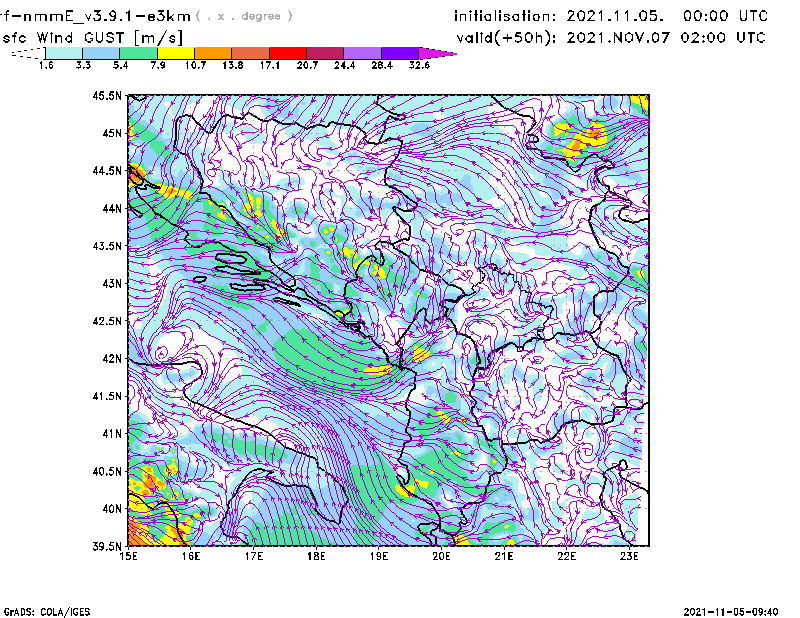This screenshot has width=800, height=618.
Task: Click the 'GrADS: COLA/IGES' credit text
Action: click(x=47, y=612)
